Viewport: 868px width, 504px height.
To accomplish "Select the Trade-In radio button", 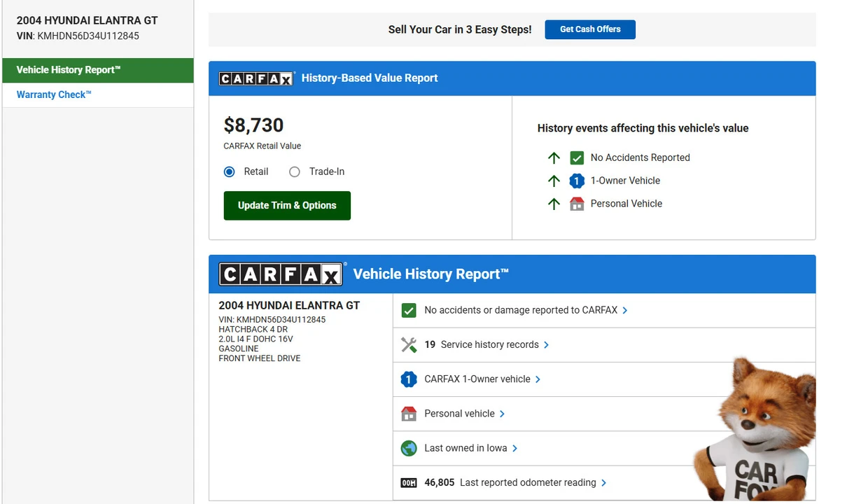I will tap(294, 172).
